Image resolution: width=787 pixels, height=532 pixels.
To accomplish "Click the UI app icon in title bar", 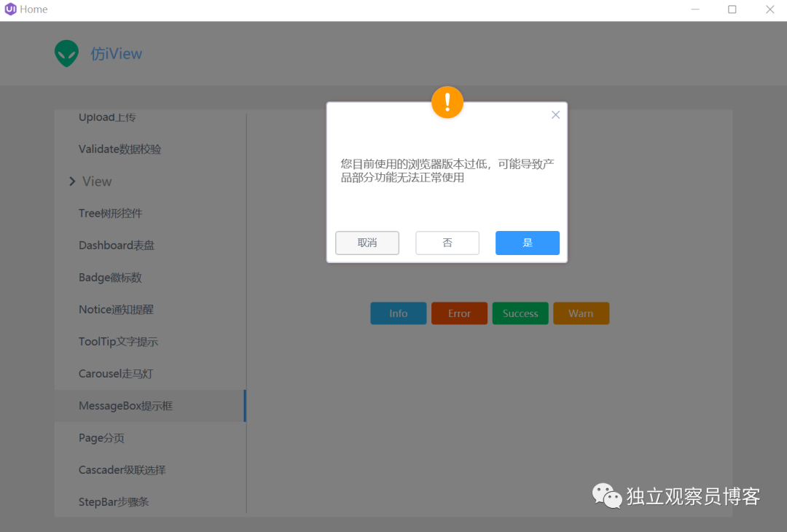I will click(x=10, y=9).
